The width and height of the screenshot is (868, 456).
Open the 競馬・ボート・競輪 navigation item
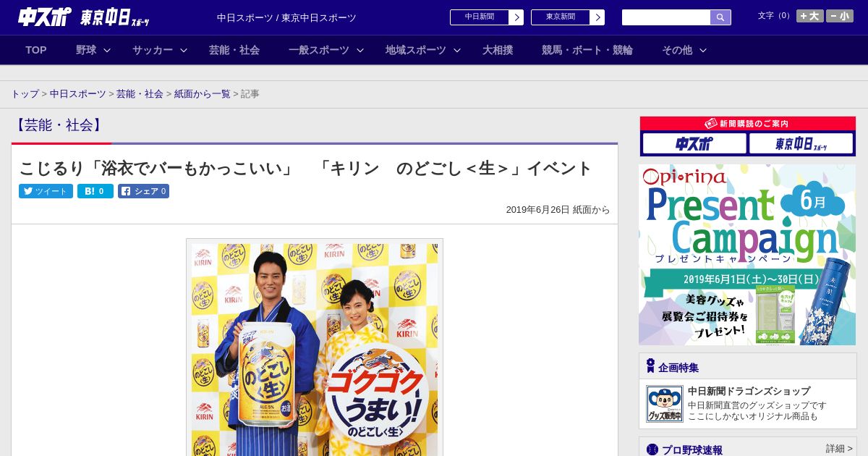(x=587, y=50)
